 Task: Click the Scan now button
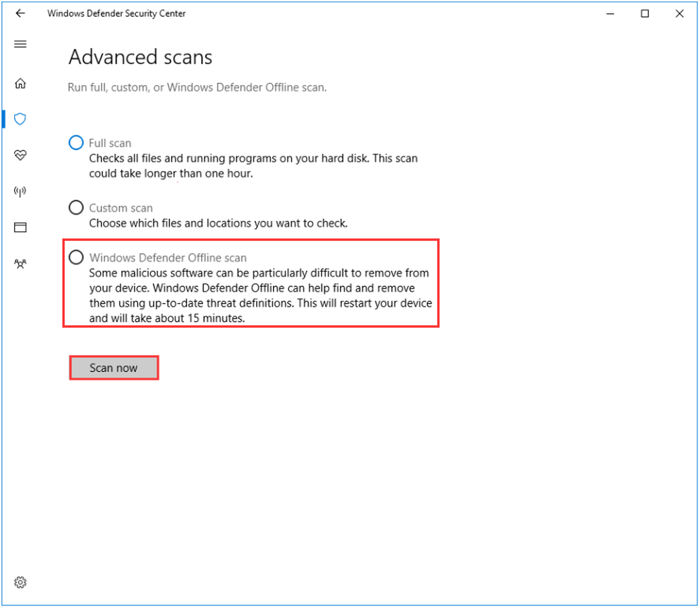(114, 368)
